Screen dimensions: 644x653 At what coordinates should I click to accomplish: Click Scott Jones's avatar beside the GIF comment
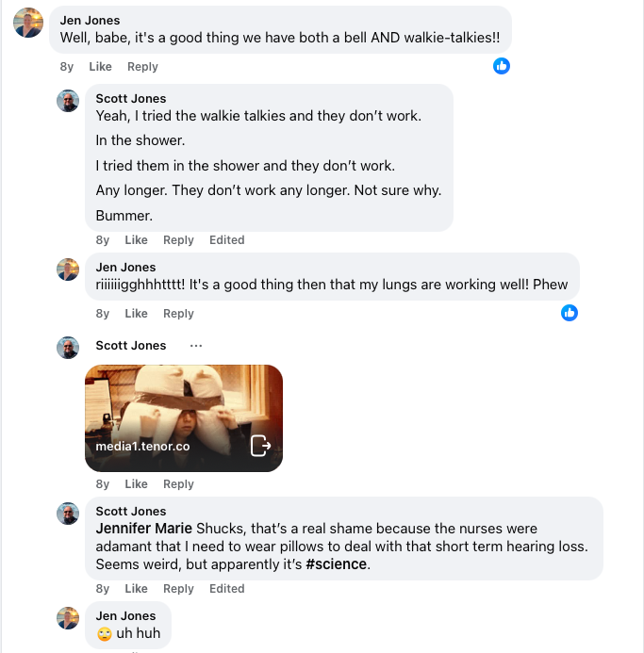tap(68, 349)
